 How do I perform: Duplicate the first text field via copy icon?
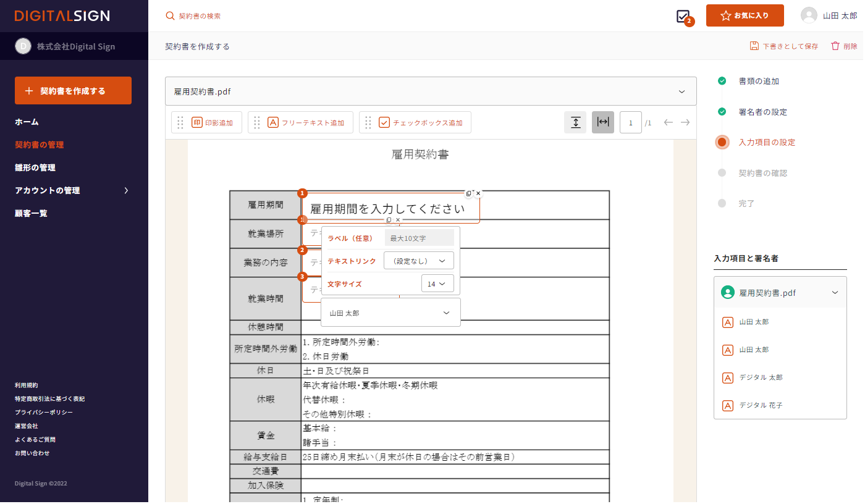(469, 193)
